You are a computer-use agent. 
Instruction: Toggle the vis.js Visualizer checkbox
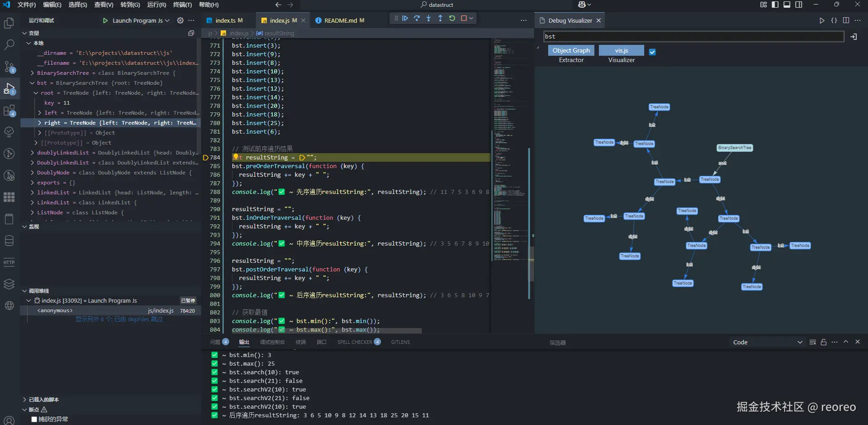[x=652, y=52]
